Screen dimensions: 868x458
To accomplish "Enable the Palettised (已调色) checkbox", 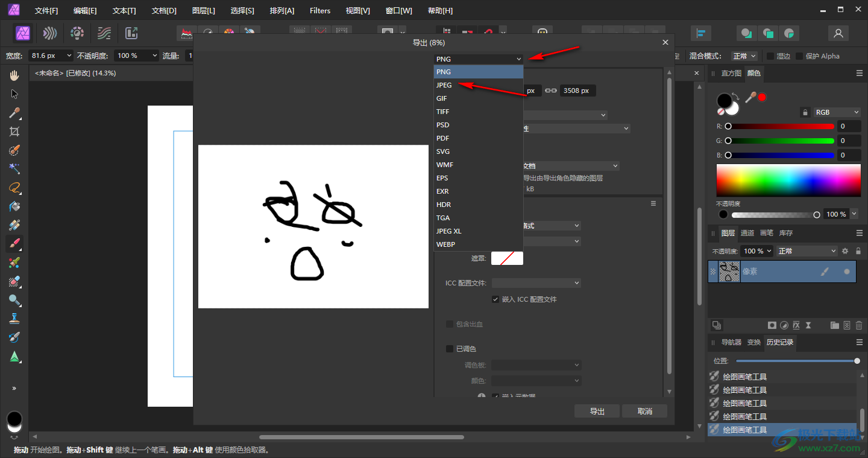I will 449,349.
